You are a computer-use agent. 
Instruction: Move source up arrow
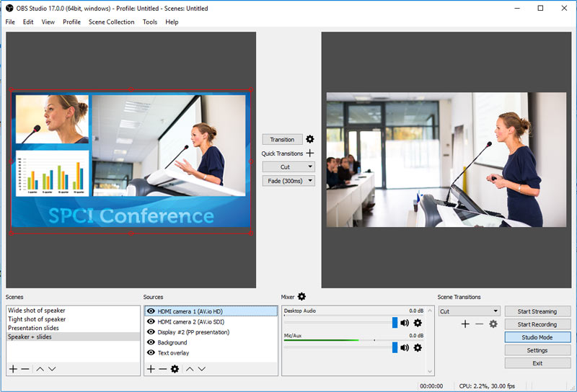[x=190, y=369]
